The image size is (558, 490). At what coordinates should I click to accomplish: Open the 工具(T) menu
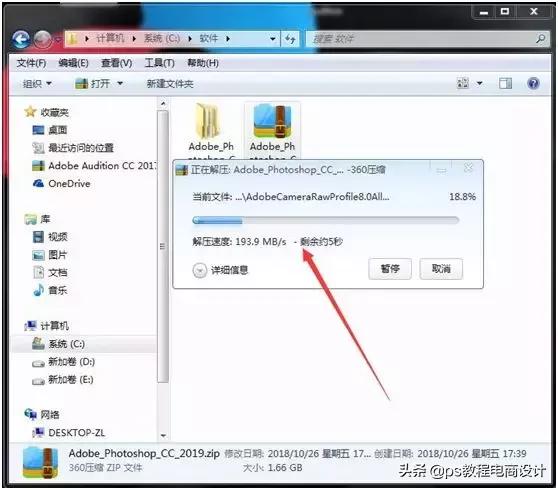tap(159, 63)
